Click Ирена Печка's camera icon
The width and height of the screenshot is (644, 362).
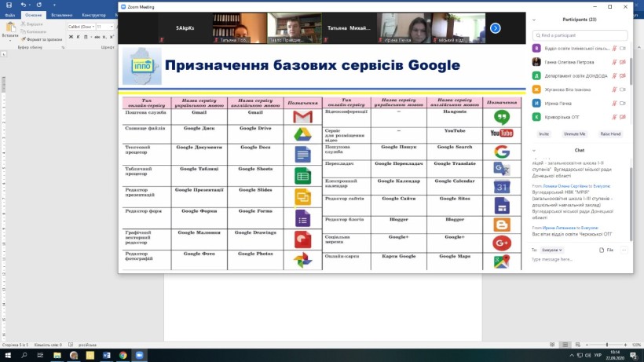[623, 104]
